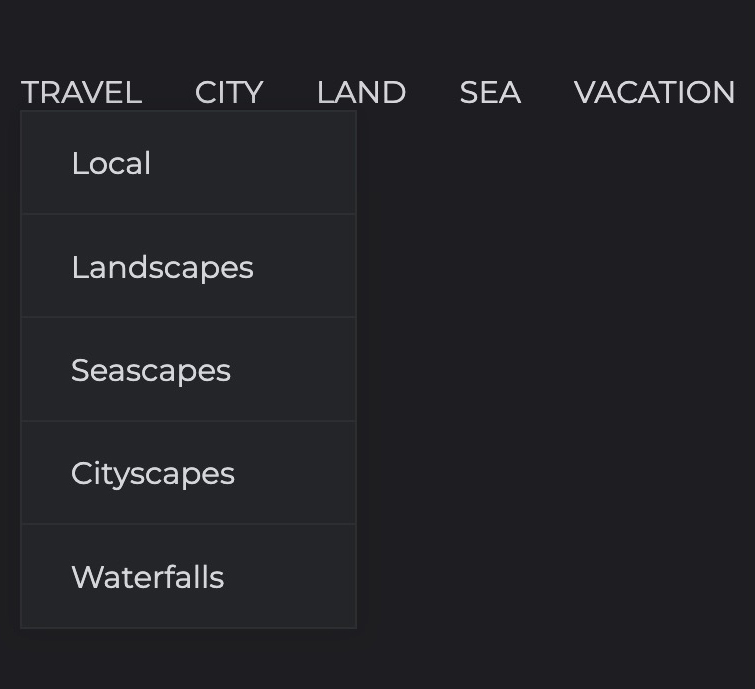
Task: View the Seascapes gallery entry
Action: coord(188,370)
